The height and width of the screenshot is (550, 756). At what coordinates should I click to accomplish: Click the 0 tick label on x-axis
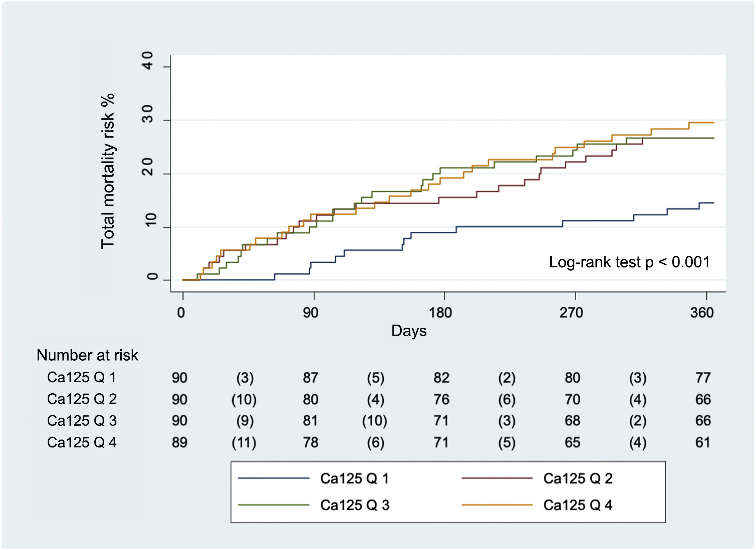(181, 313)
